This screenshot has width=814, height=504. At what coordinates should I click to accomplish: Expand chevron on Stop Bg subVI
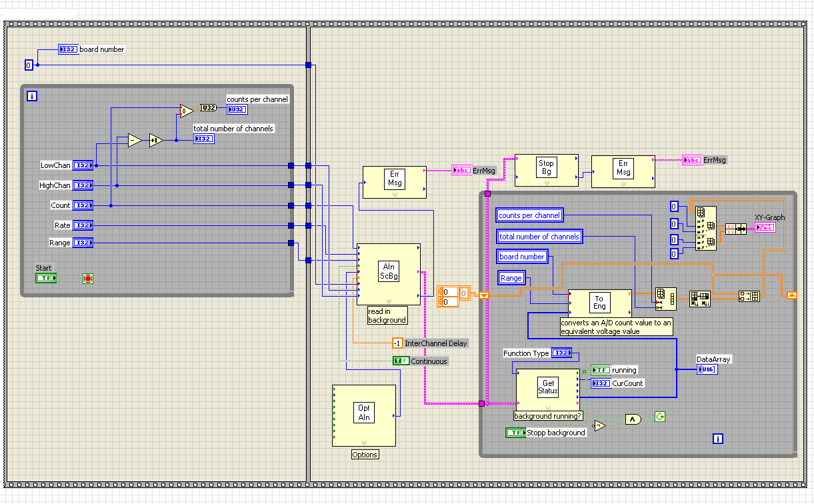(547, 183)
